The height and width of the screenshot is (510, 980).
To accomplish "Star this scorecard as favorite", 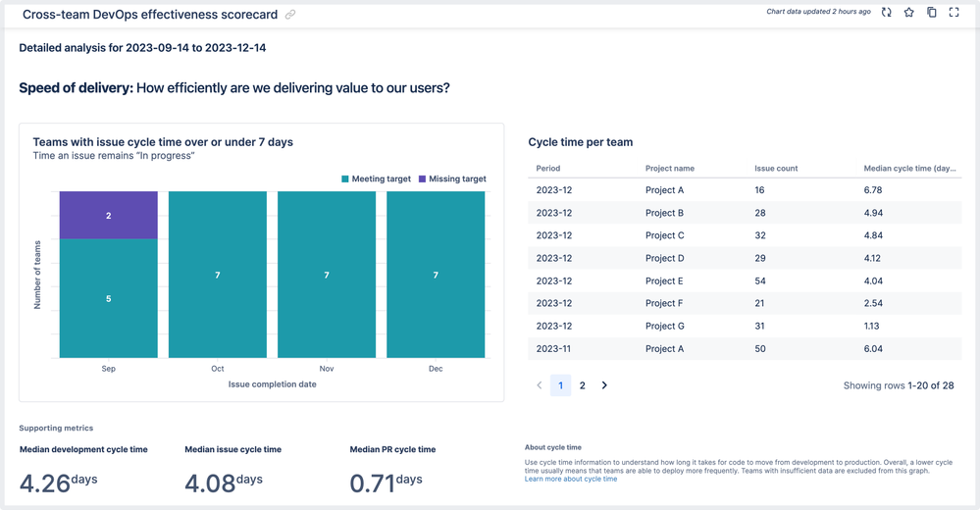I will (x=908, y=12).
